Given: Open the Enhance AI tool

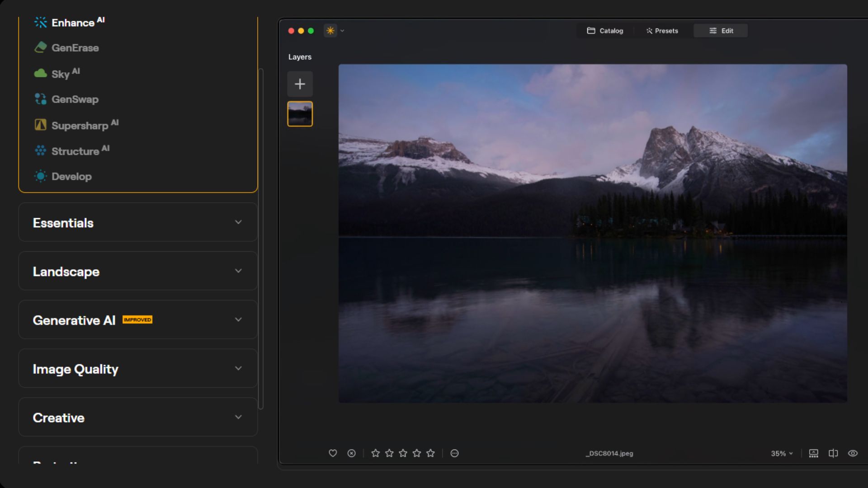Looking at the screenshot, I should tap(69, 22).
